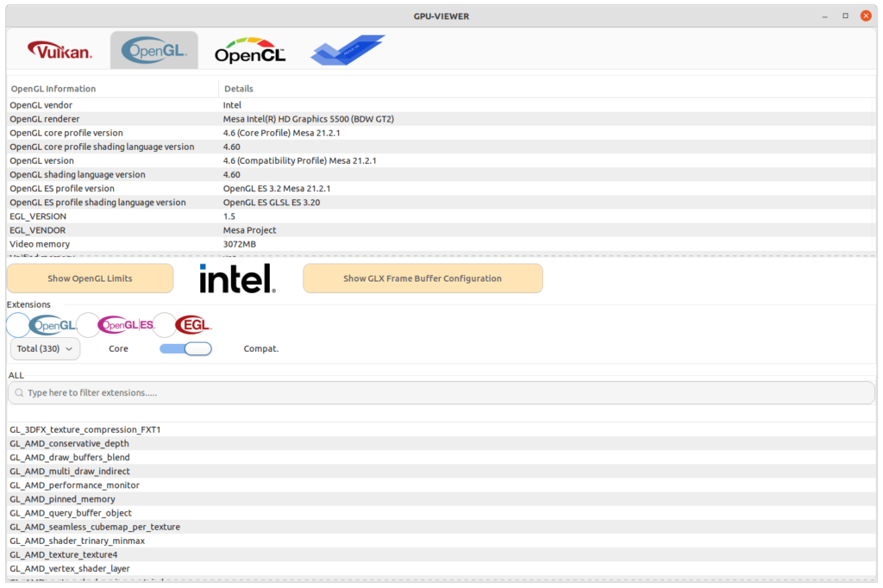Click the Mesa Project value
The height and width of the screenshot is (588, 883).
pyautogui.click(x=249, y=230)
